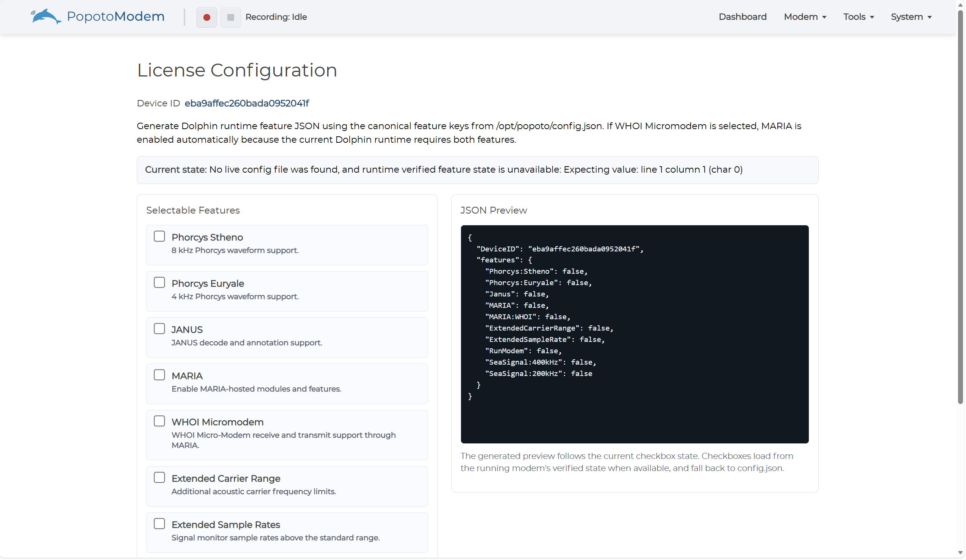Expand the Tools dropdown menu

pyautogui.click(x=860, y=17)
